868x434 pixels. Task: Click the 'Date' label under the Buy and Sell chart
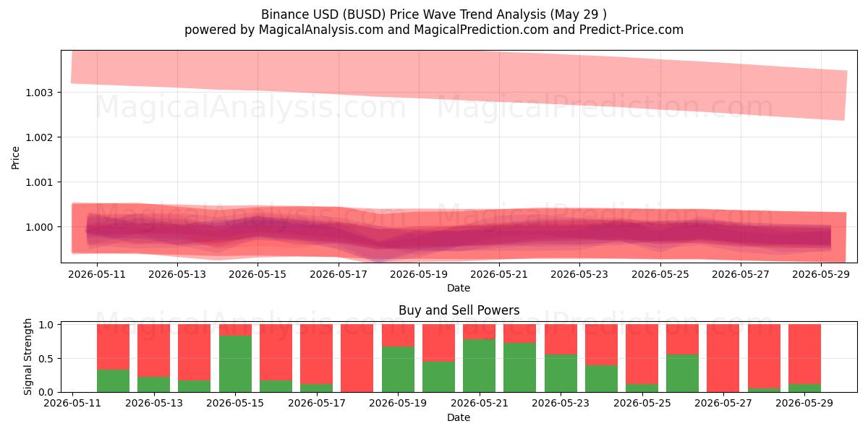[x=459, y=417]
